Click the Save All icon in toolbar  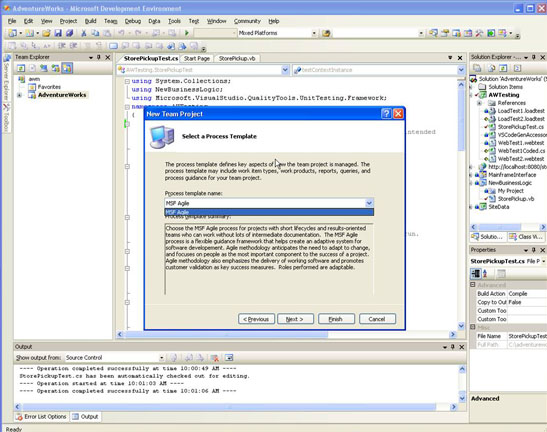[x=69, y=33]
